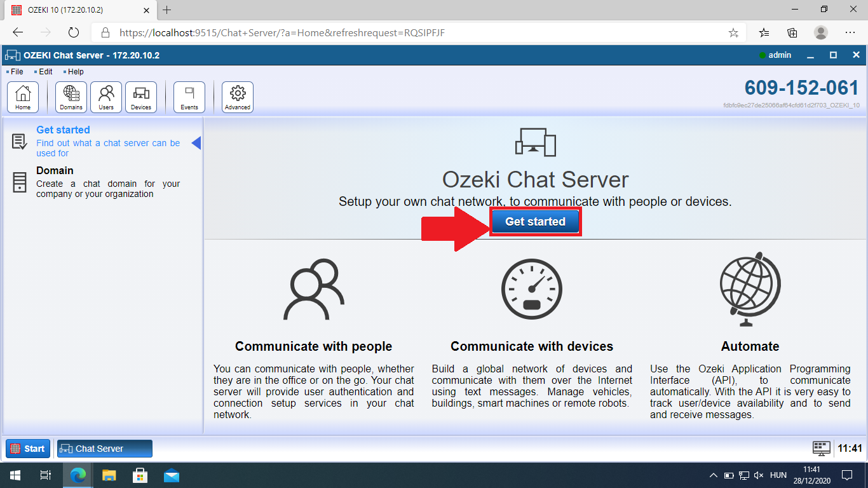Open the Home toolbar icon

(23, 97)
